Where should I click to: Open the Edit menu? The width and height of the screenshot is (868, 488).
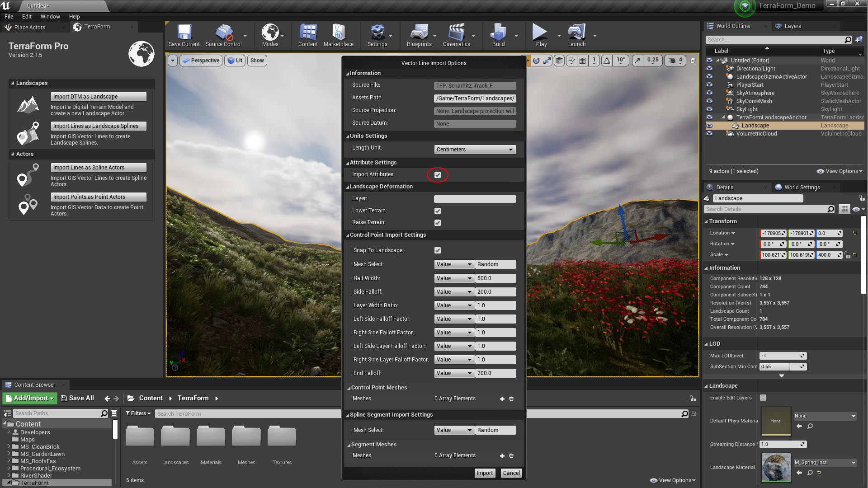click(x=27, y=16)
